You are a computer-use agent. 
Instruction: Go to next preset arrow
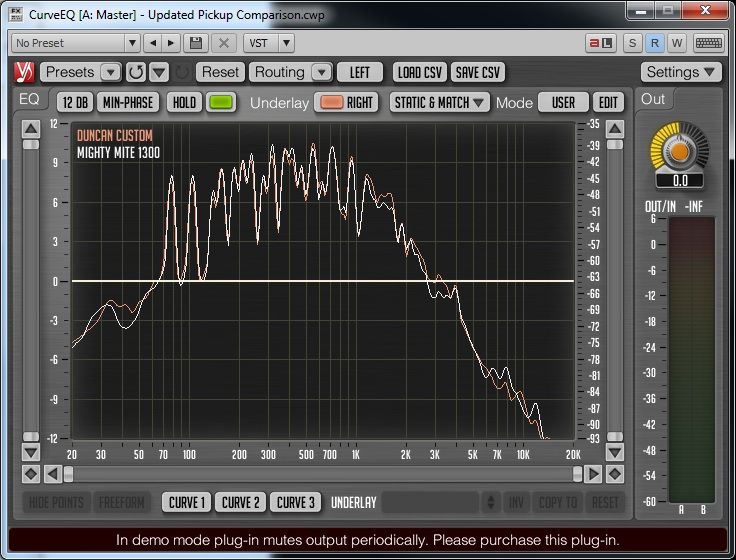[171, 43]
